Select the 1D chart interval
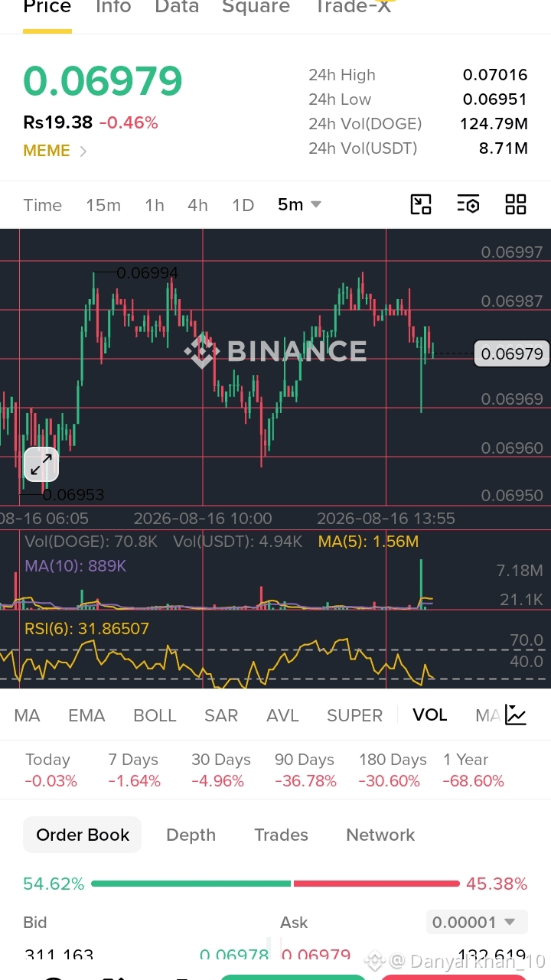Viewport: 551px width, 980px height. [x=243, y=205]
